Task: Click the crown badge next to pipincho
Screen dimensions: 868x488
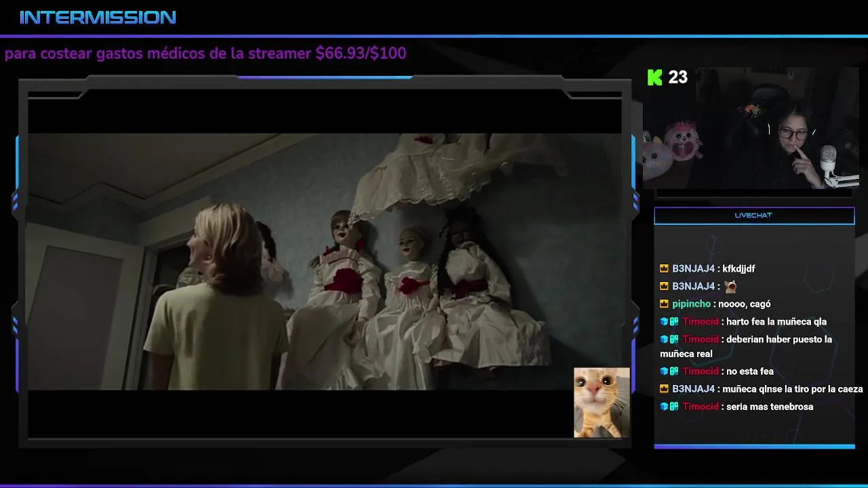Action: point(665,304)
